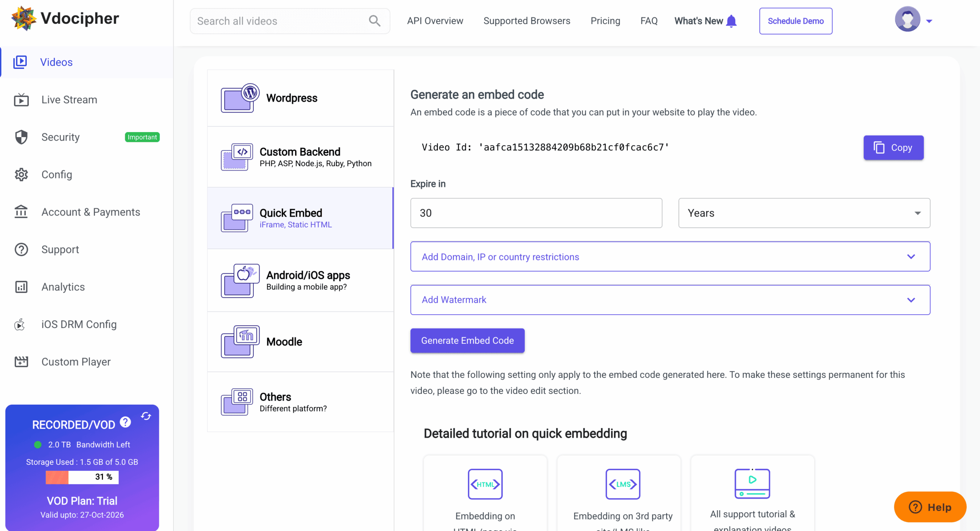Expand the Add Watermark section
This screenshot has height=531, width=980.
click(670, 300)
